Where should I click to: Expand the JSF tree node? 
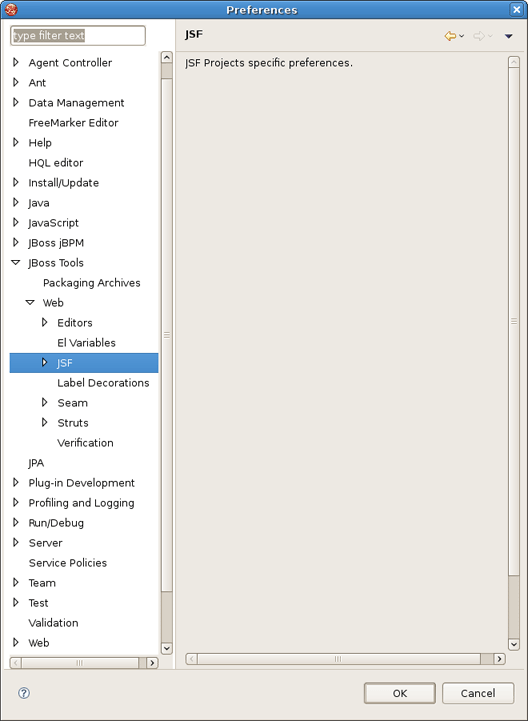[45, 362]
